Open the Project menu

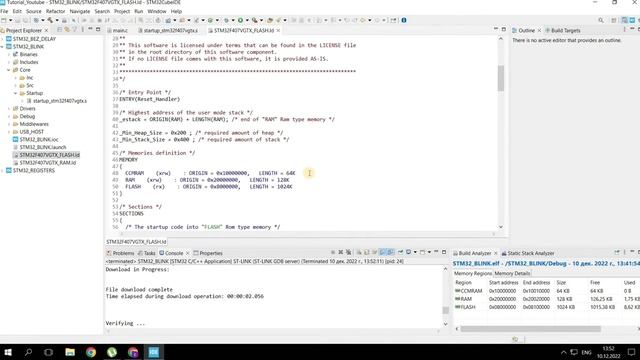[x=122, y=11]
